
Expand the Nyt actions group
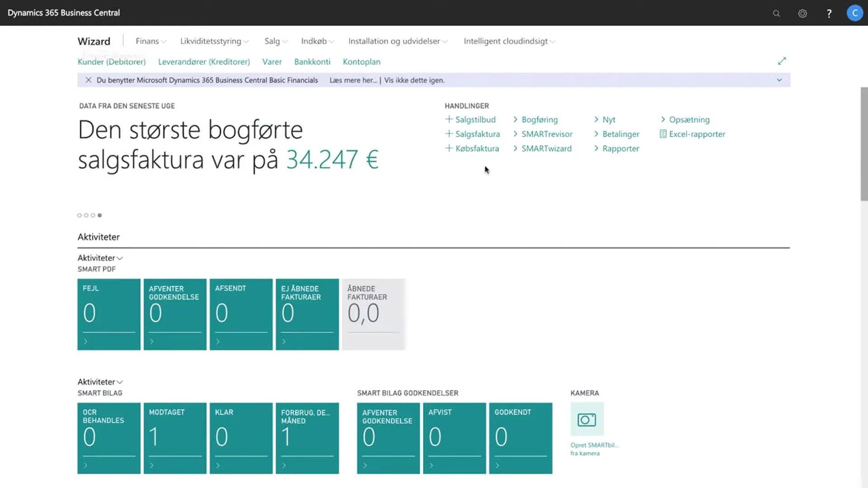coord(605,119)
